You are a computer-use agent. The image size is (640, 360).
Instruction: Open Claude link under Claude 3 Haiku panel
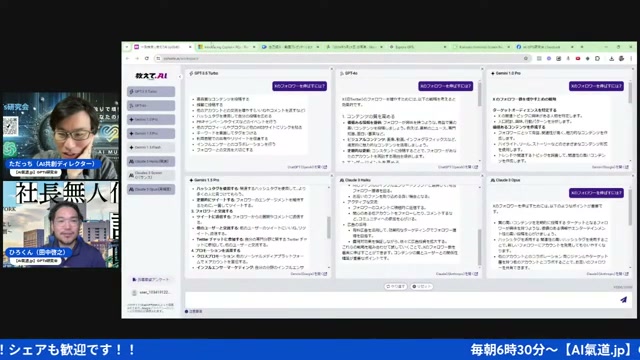point(457,274)
